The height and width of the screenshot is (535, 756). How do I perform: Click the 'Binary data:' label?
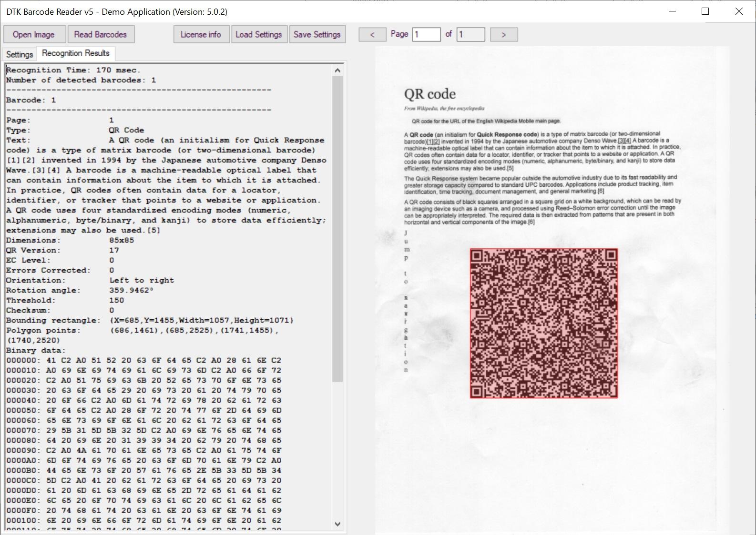pos(36,350)
